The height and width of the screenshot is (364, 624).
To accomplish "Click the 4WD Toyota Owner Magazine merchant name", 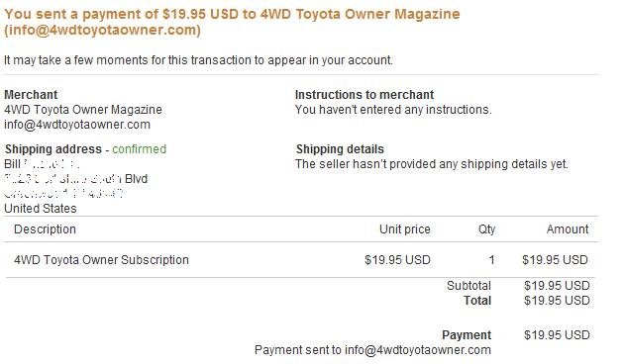I will click(83, 109).
